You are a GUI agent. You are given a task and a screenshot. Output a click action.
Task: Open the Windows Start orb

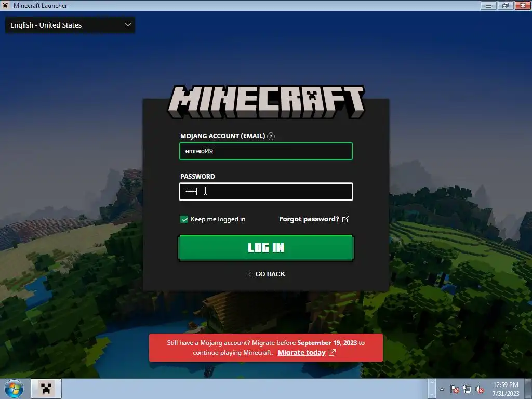click(14, 389)
